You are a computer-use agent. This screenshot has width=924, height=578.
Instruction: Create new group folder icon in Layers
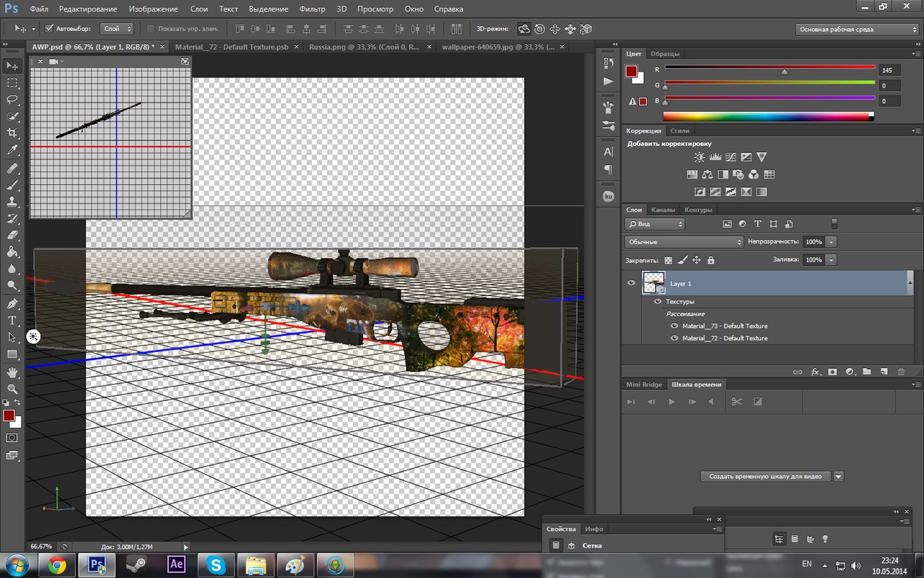tap(867, 371)
